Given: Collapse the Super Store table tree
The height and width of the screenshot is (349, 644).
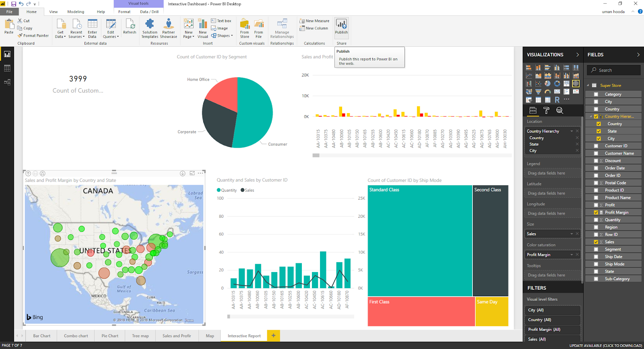Looking at the screenshot, I should click(588, 85).
